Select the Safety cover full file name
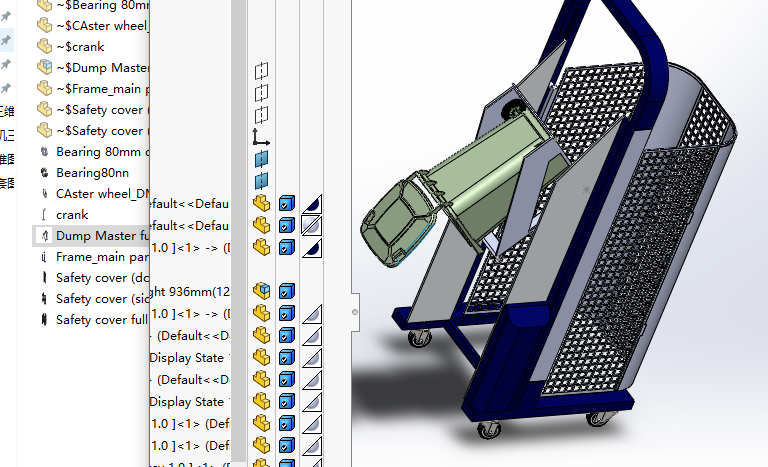The image size is (768, 467). [102, 320]
